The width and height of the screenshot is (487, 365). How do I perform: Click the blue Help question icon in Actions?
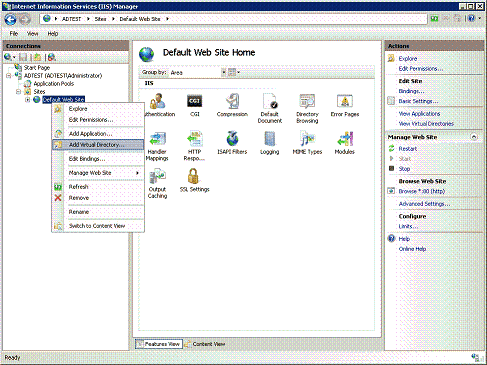(391, 238)
